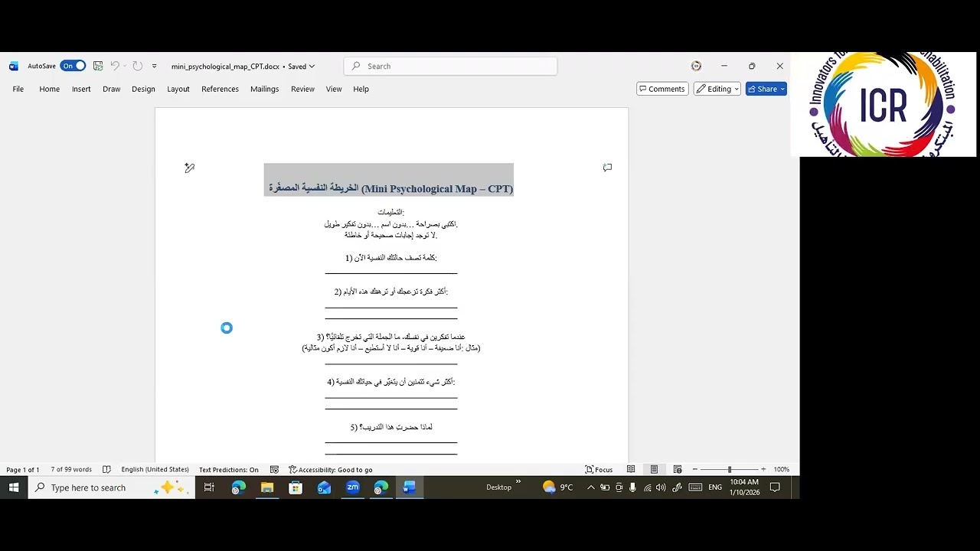Click the taskbar Type here to search box
Screen dimensions: 980x551
pos(112,487)
